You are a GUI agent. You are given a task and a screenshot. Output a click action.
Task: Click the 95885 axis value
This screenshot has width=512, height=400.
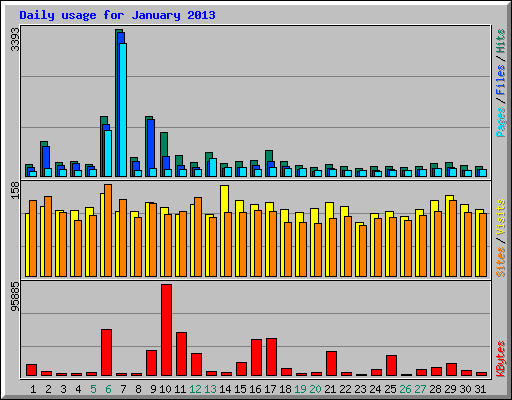[15, 297]
